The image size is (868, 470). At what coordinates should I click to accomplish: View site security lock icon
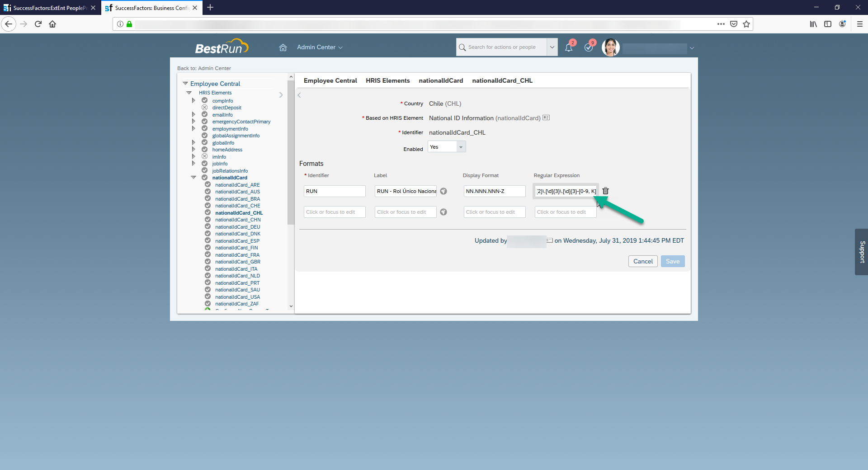129,24
